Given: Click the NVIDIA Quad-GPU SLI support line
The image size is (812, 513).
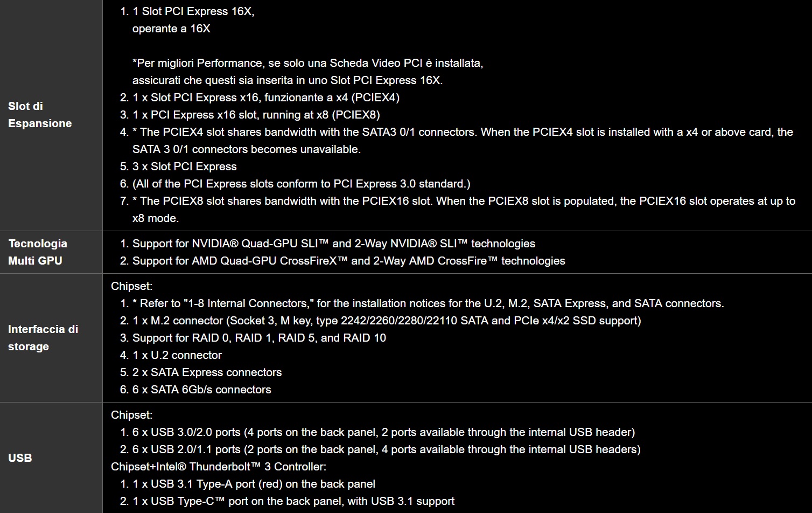Looking at the screenshot, I should 334,244.
